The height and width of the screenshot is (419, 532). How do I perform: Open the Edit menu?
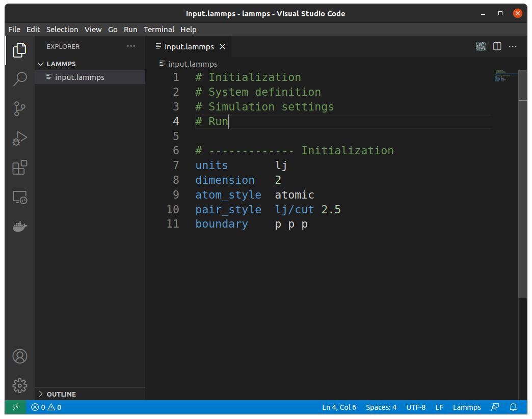(33, 30)
